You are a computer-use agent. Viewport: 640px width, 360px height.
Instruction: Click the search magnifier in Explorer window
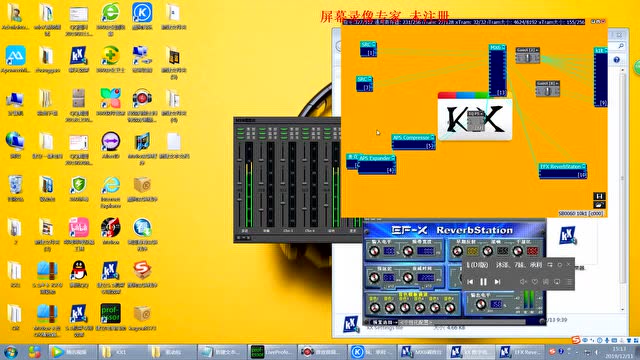click(x=620, y=46)
